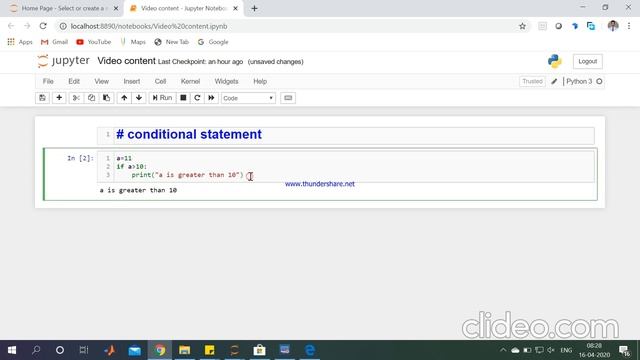Open the Cell menu
Screen dimensions: 640x360
(x=160, y=81)
